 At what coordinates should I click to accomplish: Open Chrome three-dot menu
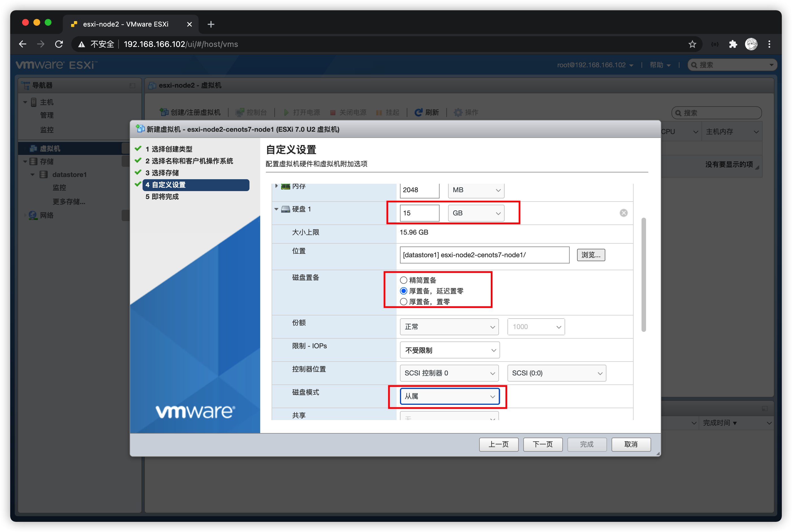(x=769, y=44)
